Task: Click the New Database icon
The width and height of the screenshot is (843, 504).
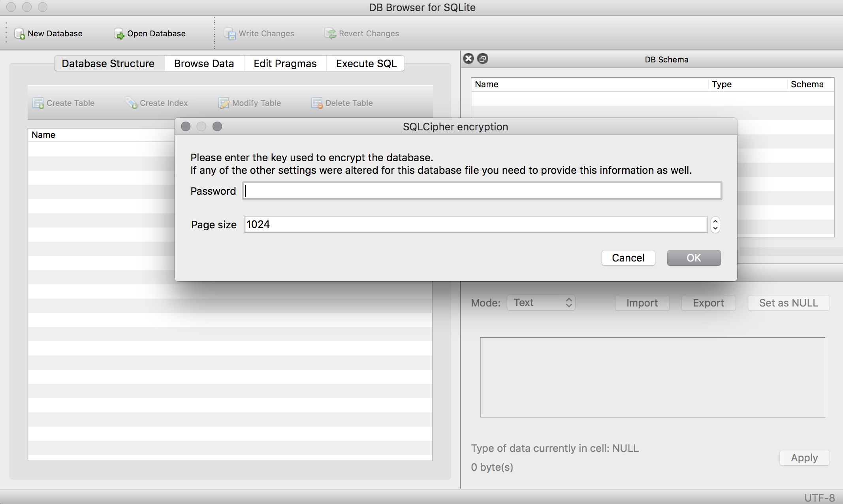Action: [20, 34]
